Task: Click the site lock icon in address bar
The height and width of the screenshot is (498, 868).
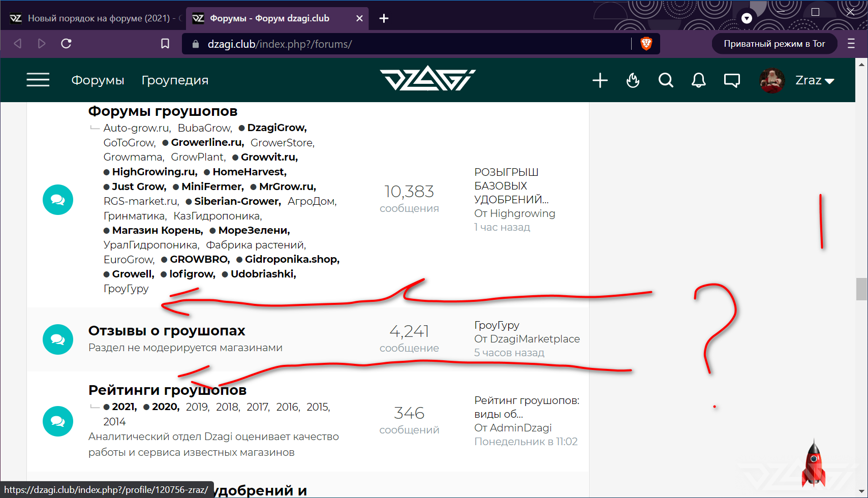Action: [196, 44]
